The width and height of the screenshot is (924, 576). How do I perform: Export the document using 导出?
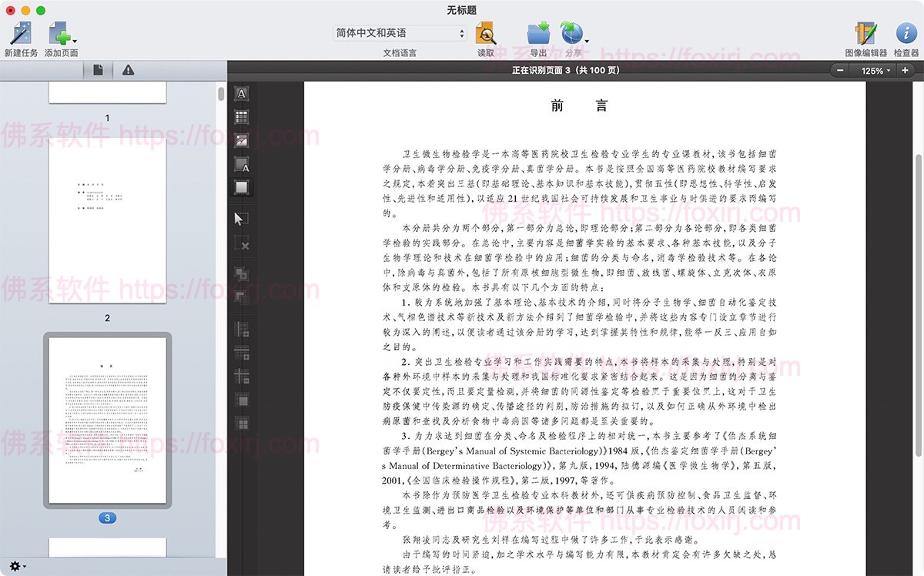click(537, 33)
